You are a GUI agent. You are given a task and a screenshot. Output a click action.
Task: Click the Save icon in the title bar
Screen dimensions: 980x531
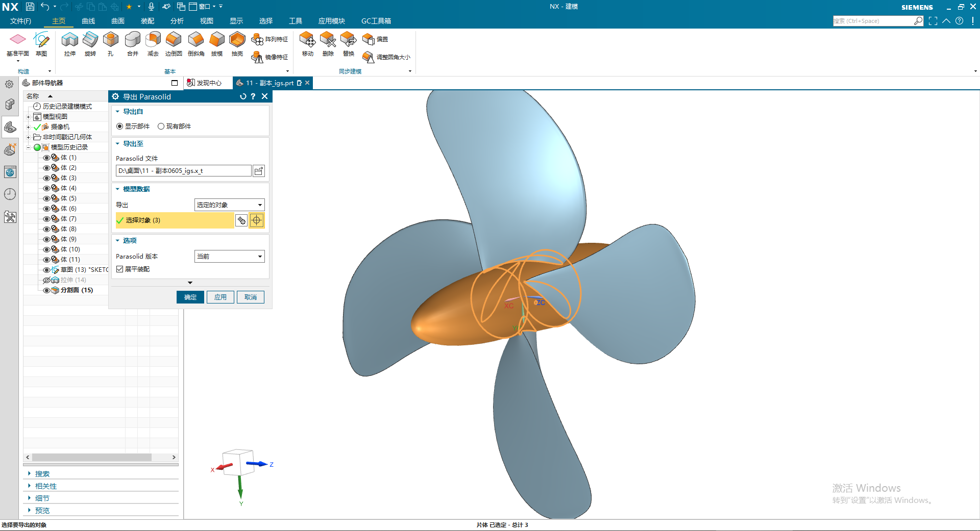pos(30,7)
